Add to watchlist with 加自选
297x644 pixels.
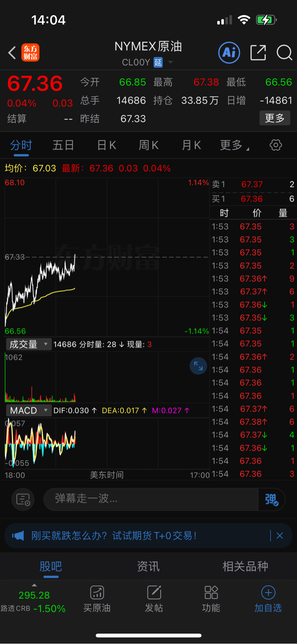click(x=268, y=599)
